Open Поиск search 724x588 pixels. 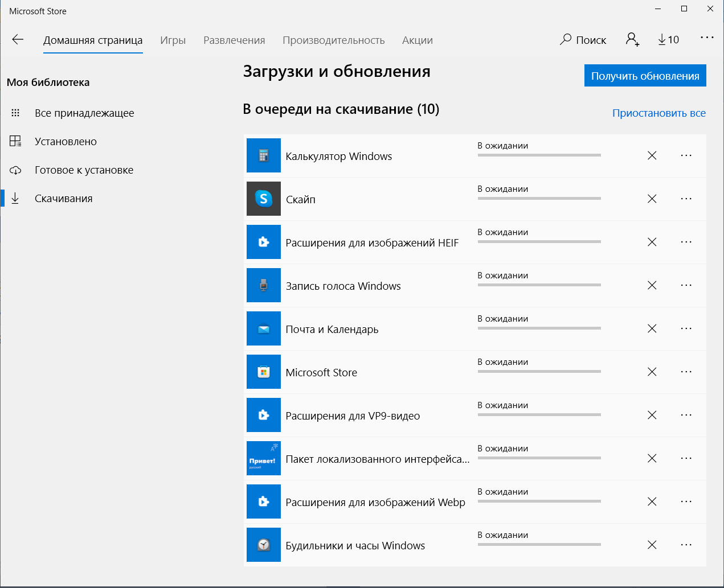click(583, 40)
